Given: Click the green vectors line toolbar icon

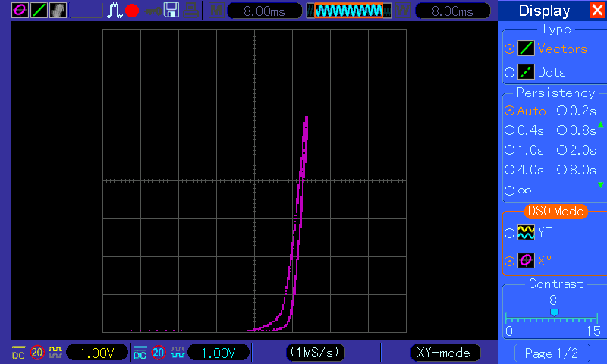Looking at the screenshot, I should coord(39,10).
